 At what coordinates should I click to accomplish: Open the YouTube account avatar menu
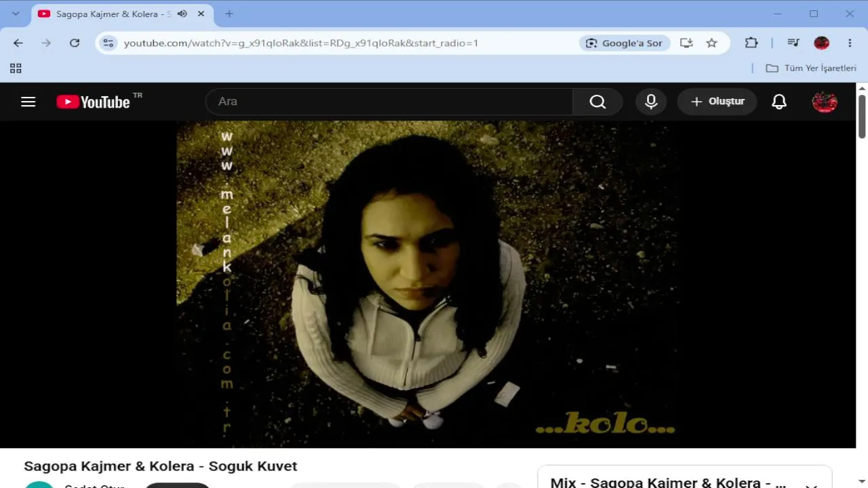coord(825,102)
